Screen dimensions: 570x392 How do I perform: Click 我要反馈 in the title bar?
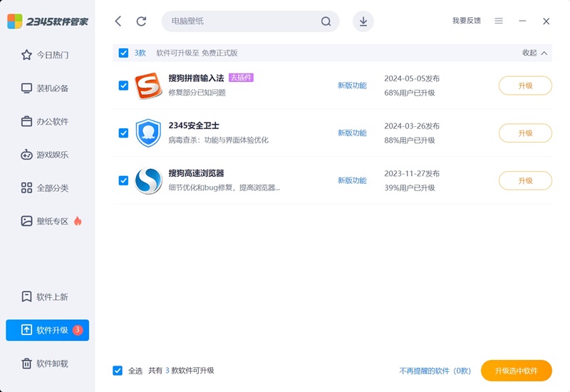tap(467, 21)
